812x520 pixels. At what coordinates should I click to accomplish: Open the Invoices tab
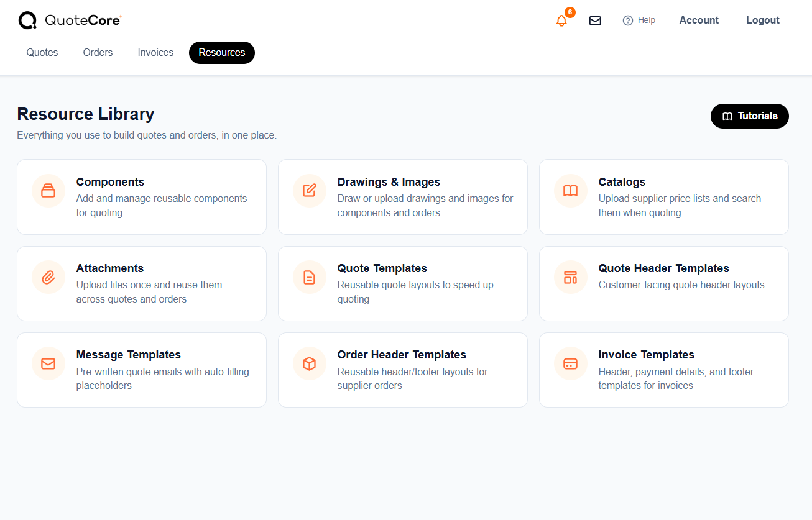(155, 53)
